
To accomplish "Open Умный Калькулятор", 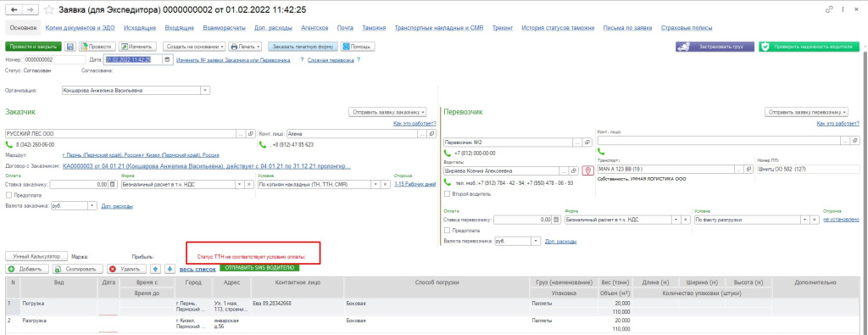I will click(x=36, y=256).
